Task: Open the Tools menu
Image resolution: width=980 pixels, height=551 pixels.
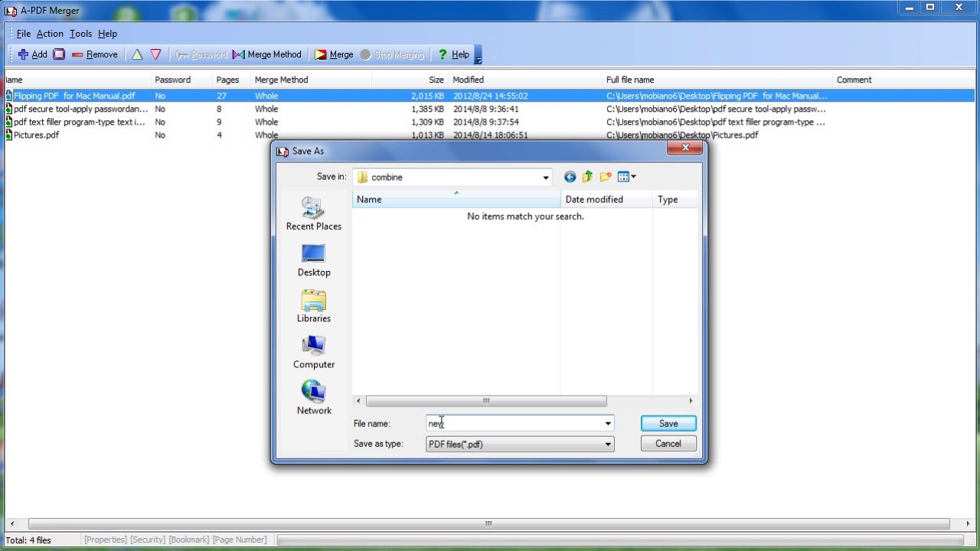Action: click(80, 34)
